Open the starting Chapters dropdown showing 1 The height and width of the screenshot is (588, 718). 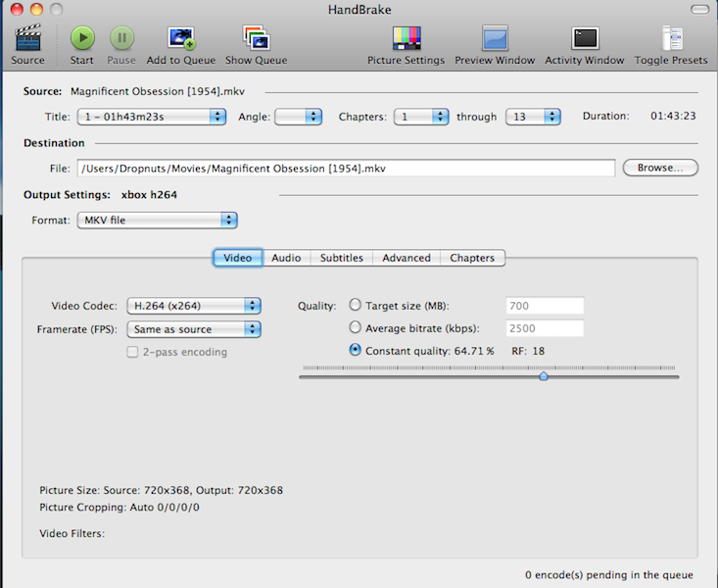point(421,117)
